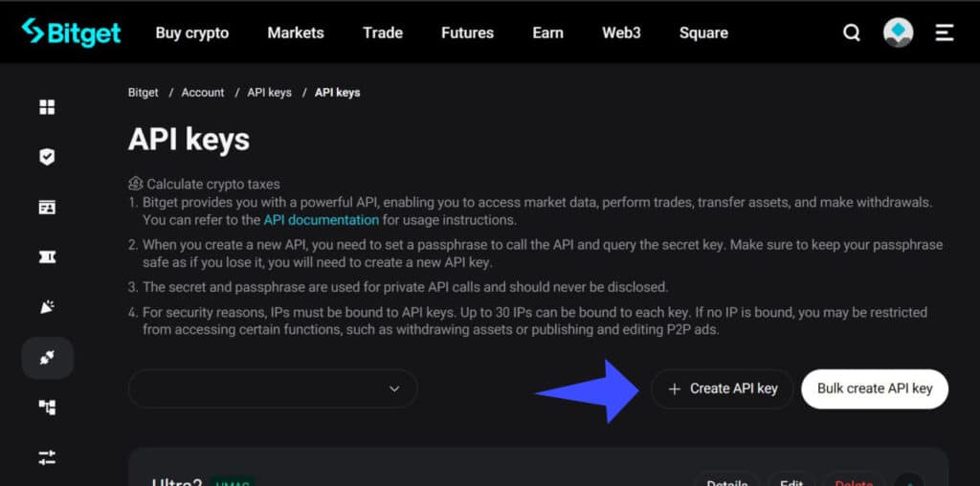Go to Bitget in the breadcrumb
The width and height of the screenshot is (980, 486).
144,93
